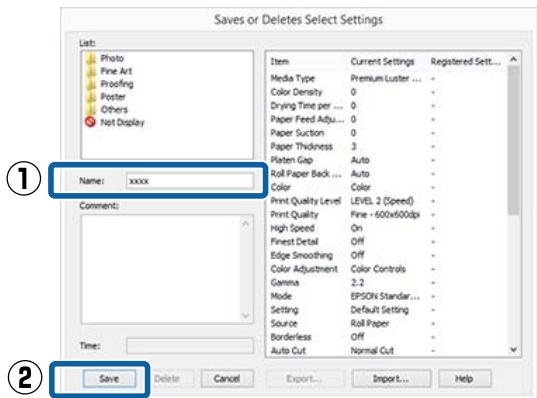
Task: Click into the Name input field
Action: (190, 181)
